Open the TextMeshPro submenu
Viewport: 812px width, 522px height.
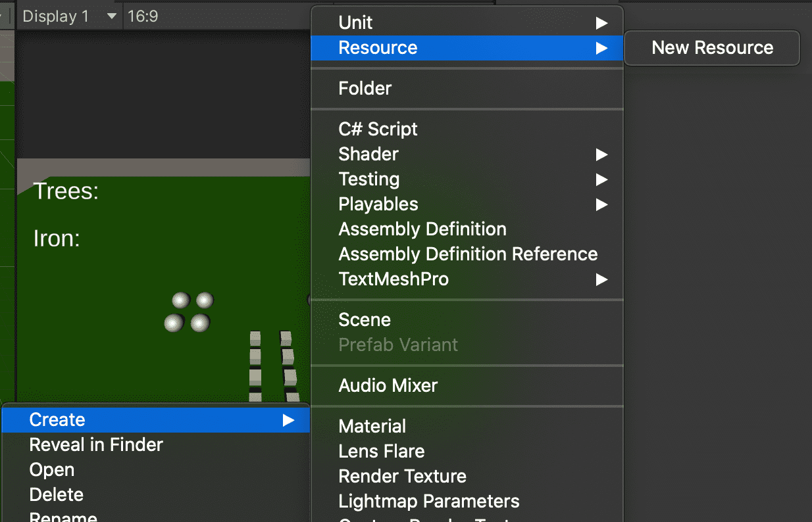tap(467, 279)
